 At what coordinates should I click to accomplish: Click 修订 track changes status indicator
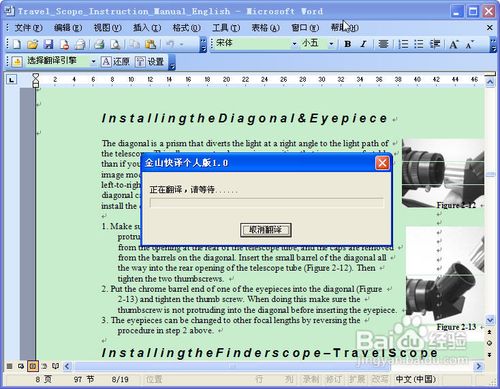click(333, 379)
